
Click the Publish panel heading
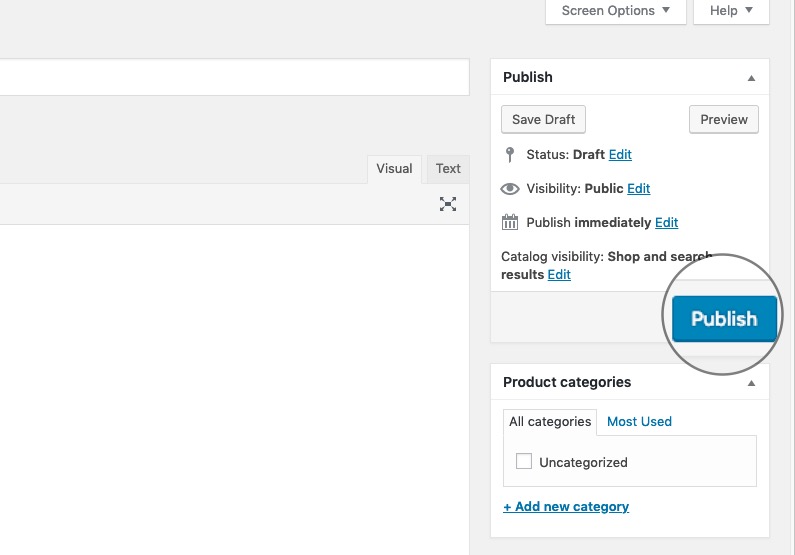(x=528, y=77)
